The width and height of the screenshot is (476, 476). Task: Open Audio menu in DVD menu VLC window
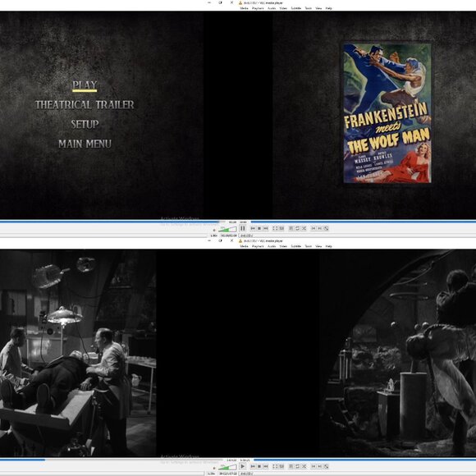[272, 8]
